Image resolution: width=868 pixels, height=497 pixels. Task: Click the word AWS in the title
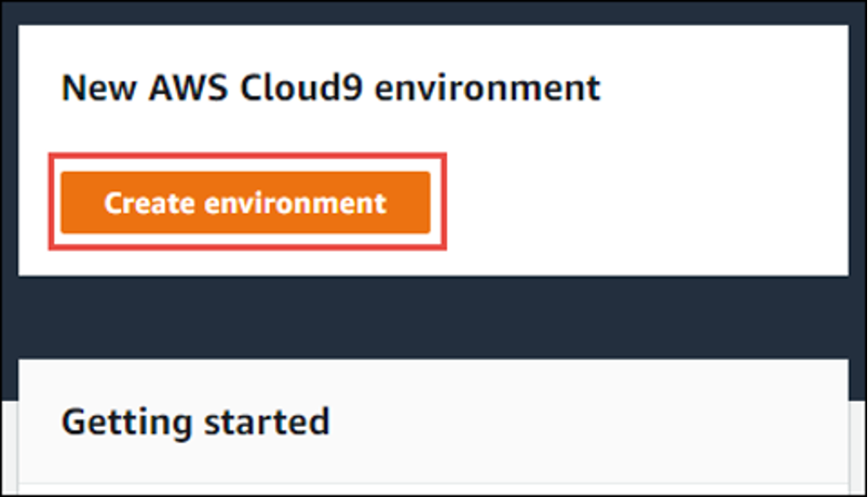[x=188, y=88]
